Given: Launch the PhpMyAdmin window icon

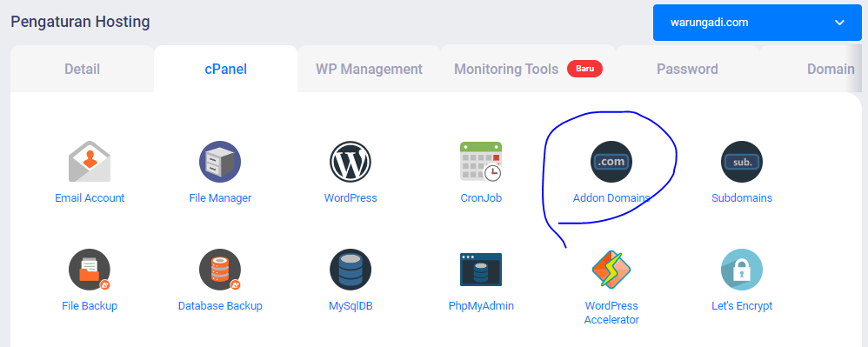Looking at the screenshot, I should 481,270.
